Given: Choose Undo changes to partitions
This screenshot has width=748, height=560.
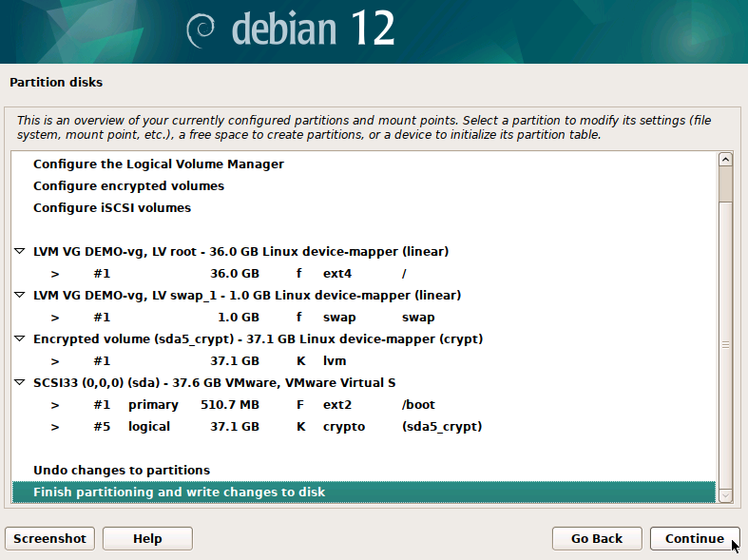Looking at the screenshot, I should click(122, 471).
